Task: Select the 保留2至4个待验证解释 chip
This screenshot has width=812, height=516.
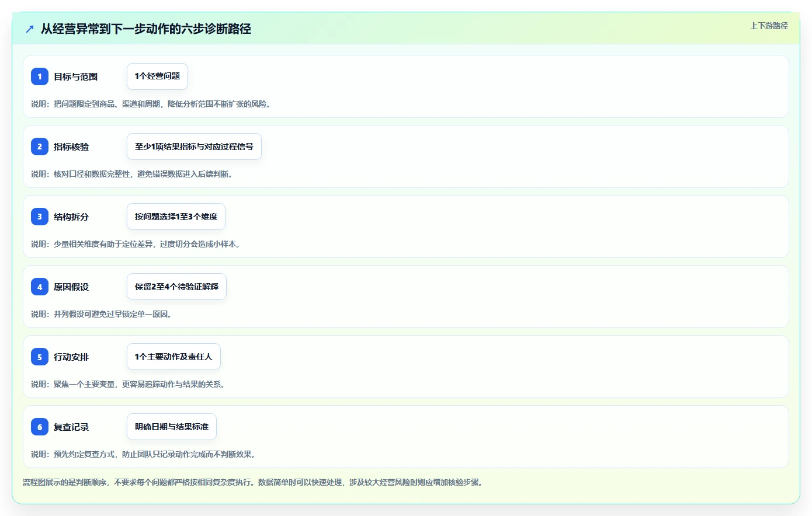Action: point(176,287)
